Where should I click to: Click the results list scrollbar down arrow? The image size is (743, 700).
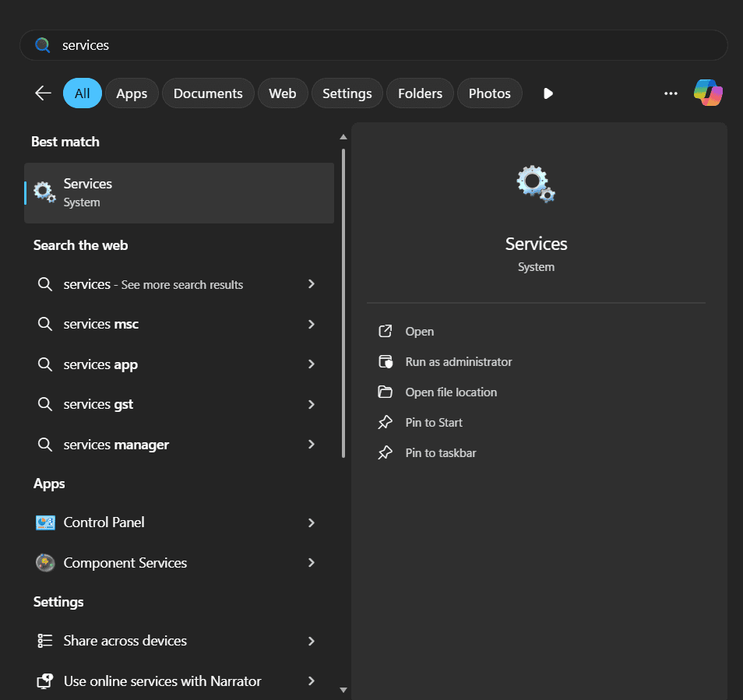pyautogui.click(x=343, y=690)
